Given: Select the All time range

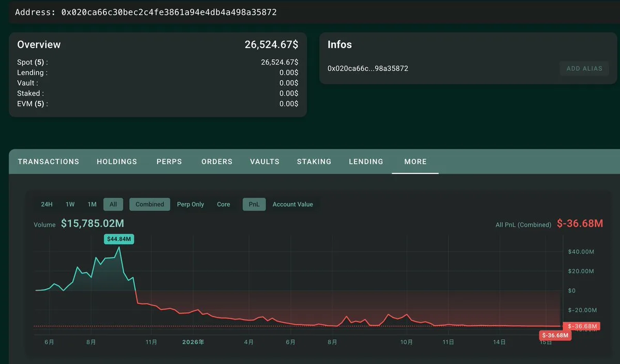Looking at the screenshot, I should tap(113, 204).
